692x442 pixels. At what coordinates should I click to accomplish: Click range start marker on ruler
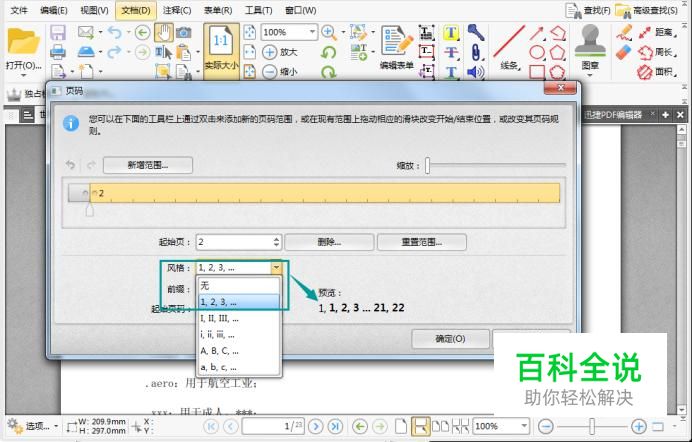point(90,210)
